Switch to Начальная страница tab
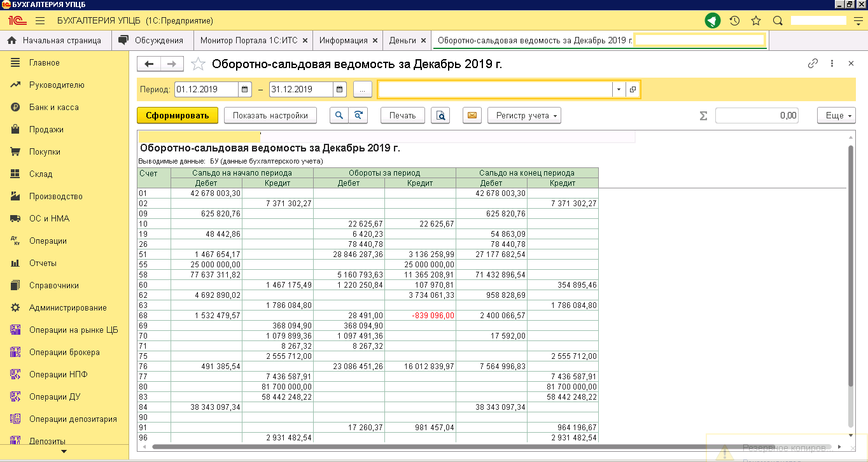This screenshot has width=868, height=462. 54,40
